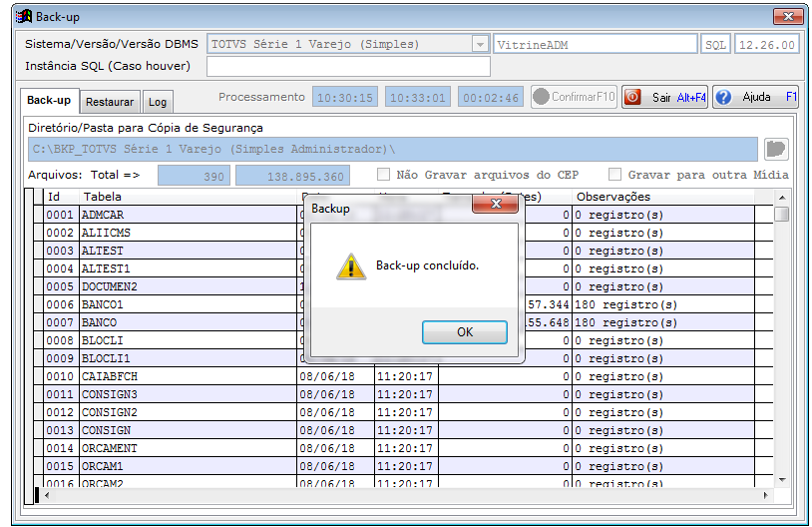Click the 10:30:15 start time field

(345, 97)
